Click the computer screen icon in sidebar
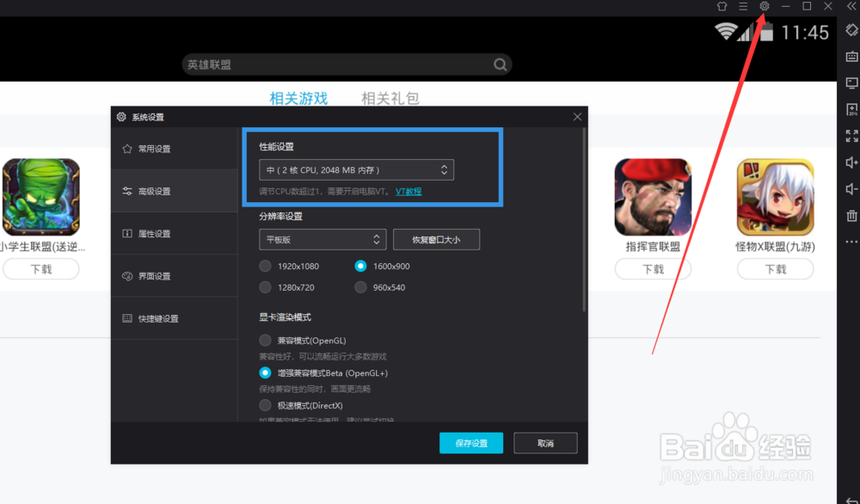 pyautogui.click(x=851, y=83)
